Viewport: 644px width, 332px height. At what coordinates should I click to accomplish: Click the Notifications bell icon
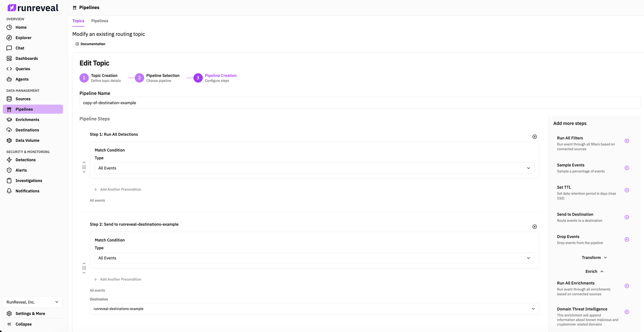[x=9, y=191]
